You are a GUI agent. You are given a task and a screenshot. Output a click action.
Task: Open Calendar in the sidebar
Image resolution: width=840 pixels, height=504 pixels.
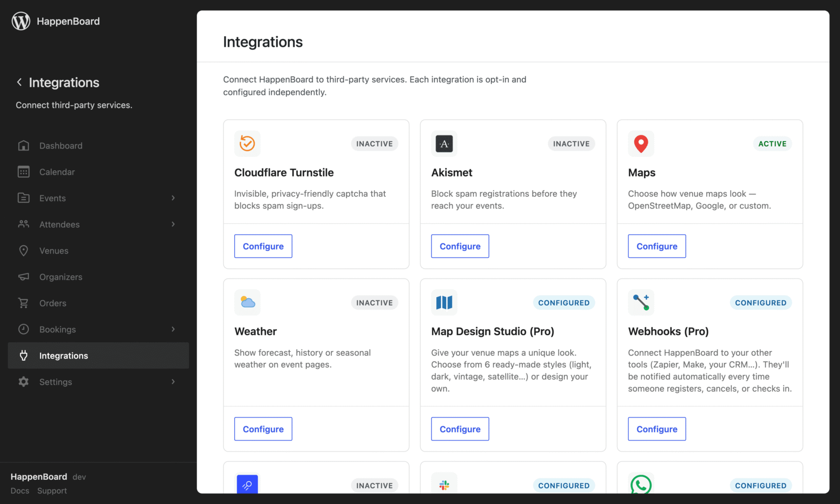(x=98, y=172)
